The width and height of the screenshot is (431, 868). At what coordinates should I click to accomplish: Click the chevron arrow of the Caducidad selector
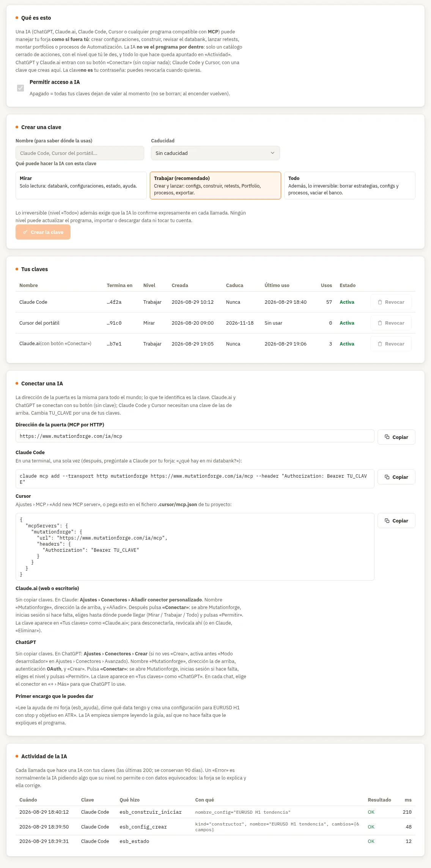point(272,153)
